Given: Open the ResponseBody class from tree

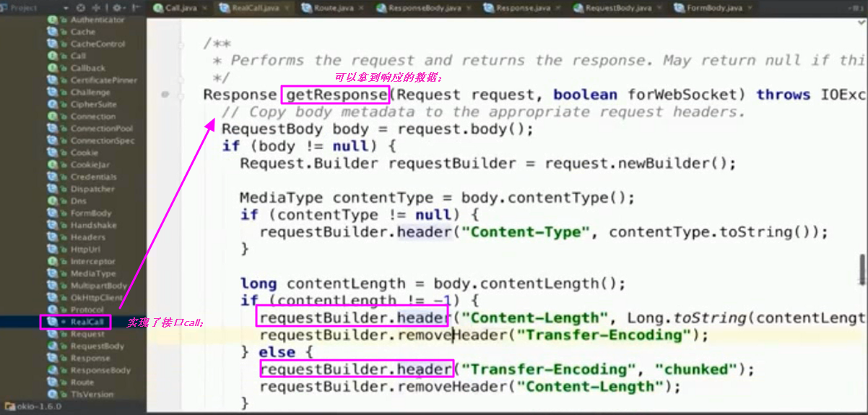Looking at the screenshot, I should (100, 370).
